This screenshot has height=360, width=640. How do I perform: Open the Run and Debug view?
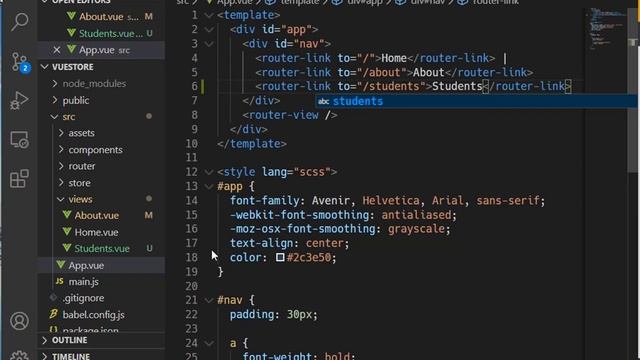tap(19, 101)
